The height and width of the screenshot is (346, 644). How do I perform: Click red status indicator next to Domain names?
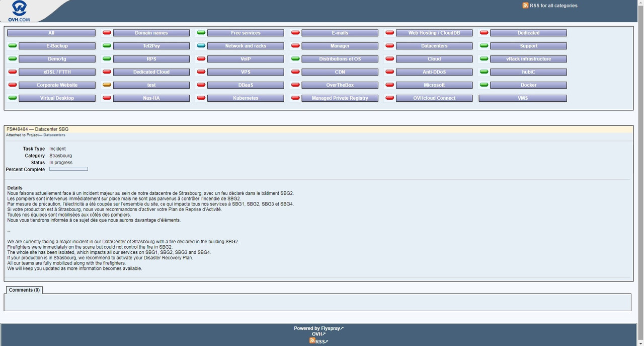tap(107, 33)
